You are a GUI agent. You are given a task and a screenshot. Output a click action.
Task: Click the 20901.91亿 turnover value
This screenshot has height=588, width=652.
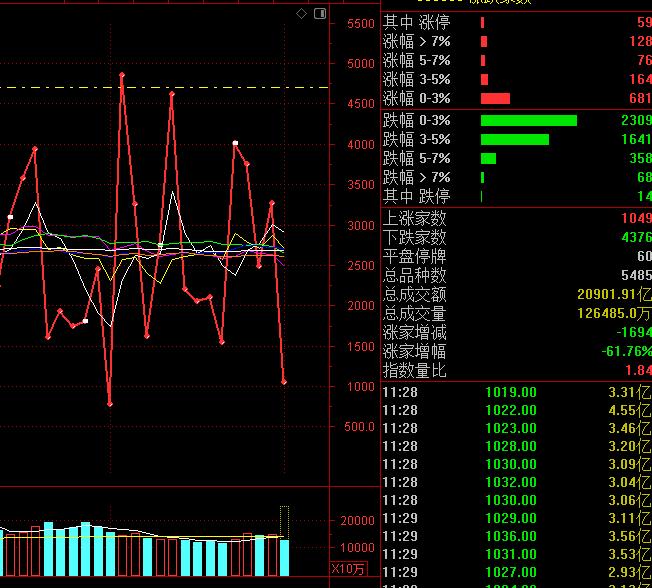coord(614,294)
